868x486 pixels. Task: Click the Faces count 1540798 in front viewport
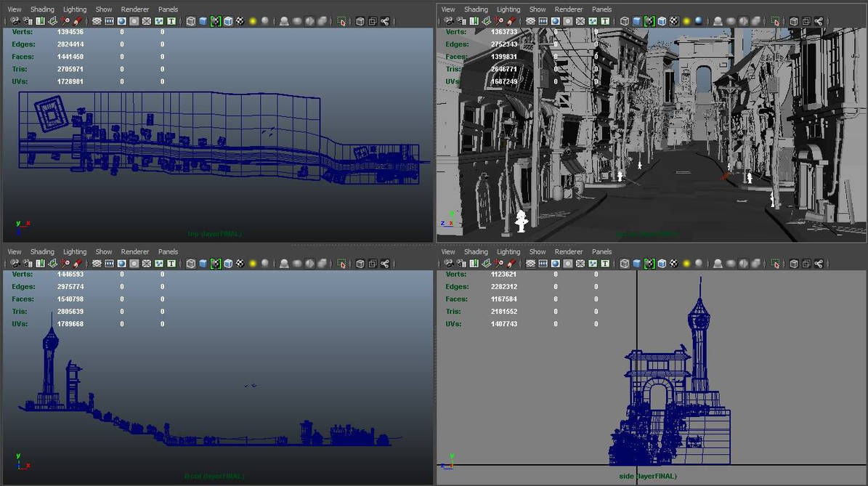tap(70, 299)
